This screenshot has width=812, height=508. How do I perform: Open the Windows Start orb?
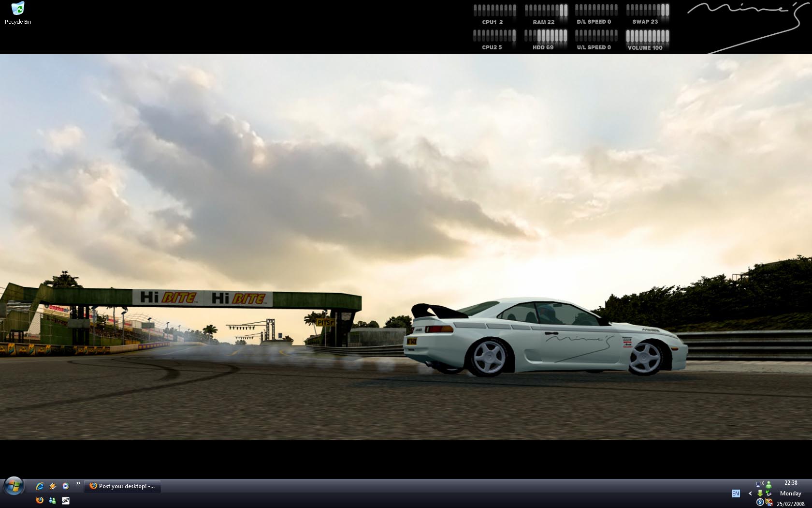point(14,486)
